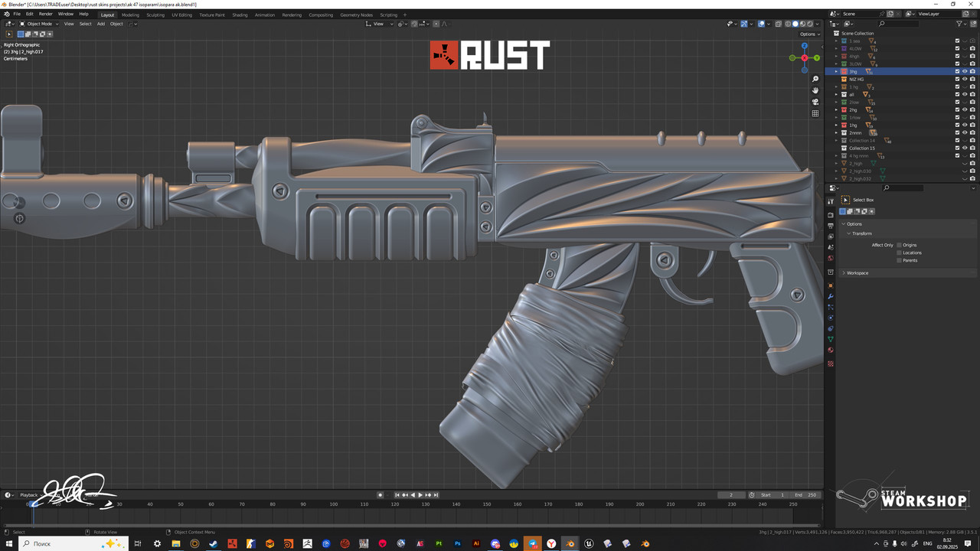
Task: Toggle viewport overlays button
Action: pos(761,24)
